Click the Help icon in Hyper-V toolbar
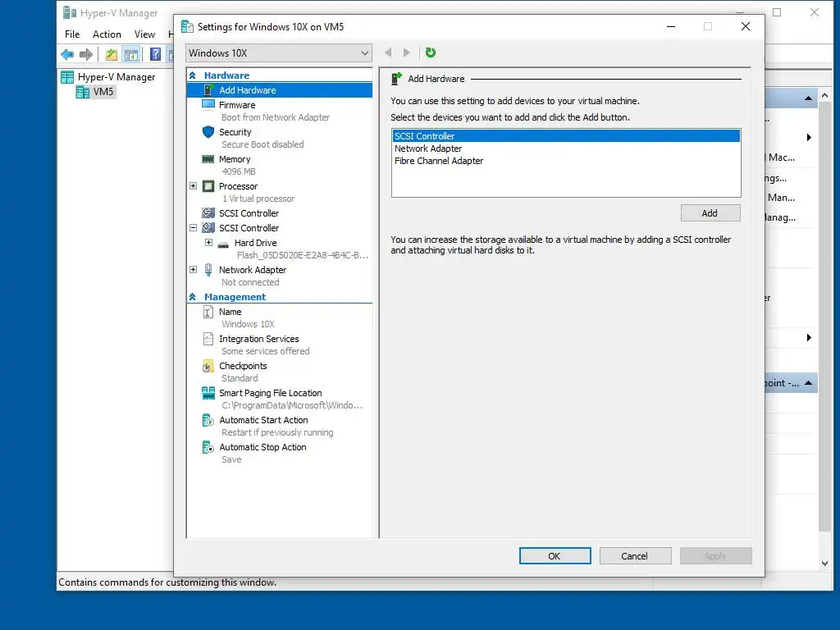The height and width of the screenshot is (630, 840). [155, 54]
